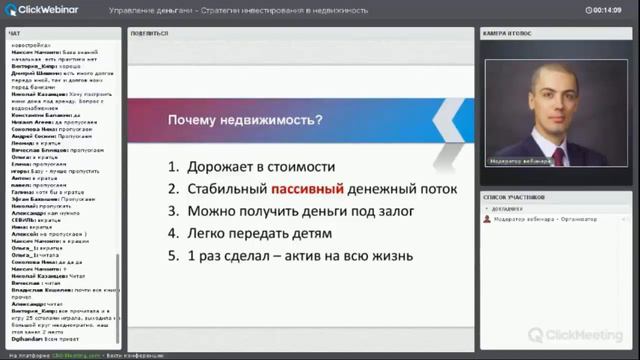Click the slide title Почему недвижимость?
Viewport: 640px width, 360px height.
pyautogui.click(x=245, y=120)
